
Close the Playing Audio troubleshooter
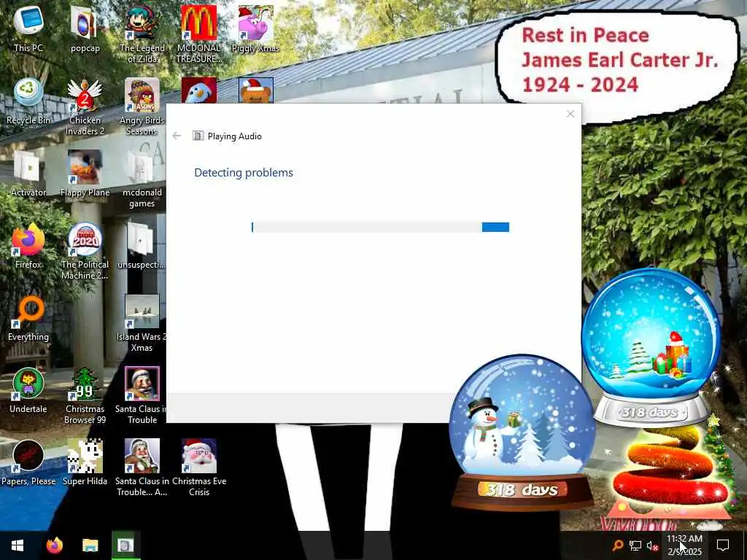pyautogui.click(x=570, y=114)
